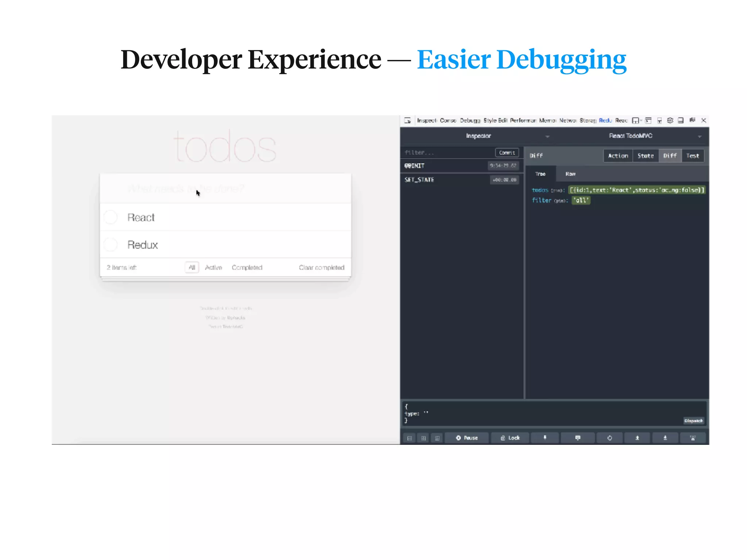Toggle the React todo item circle
This screenshot has height=560, width=747.
(x=111, y=217)
